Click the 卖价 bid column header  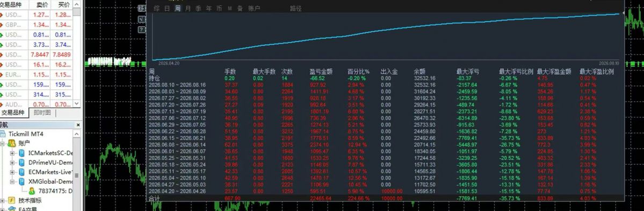42,4
